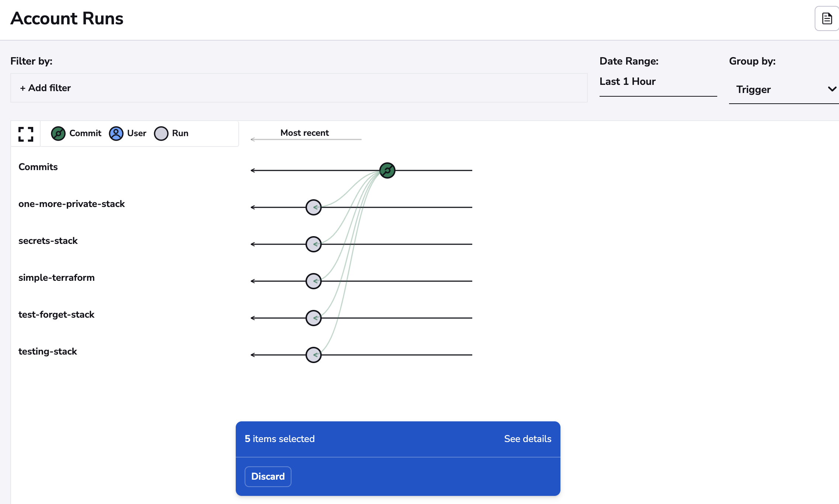Image resolution: width=839 pixels, height=504 pixels.
Task: Open See details for selected items
Action: (x=528, y=439)
